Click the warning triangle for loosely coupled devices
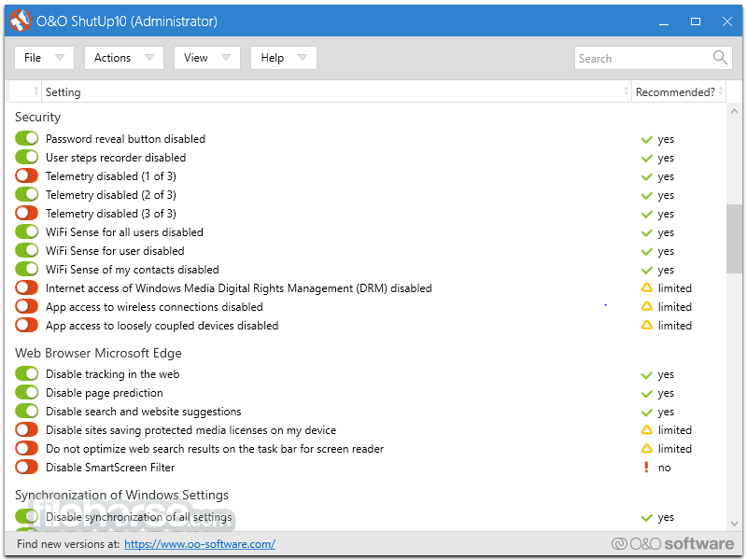 point(646,325)
